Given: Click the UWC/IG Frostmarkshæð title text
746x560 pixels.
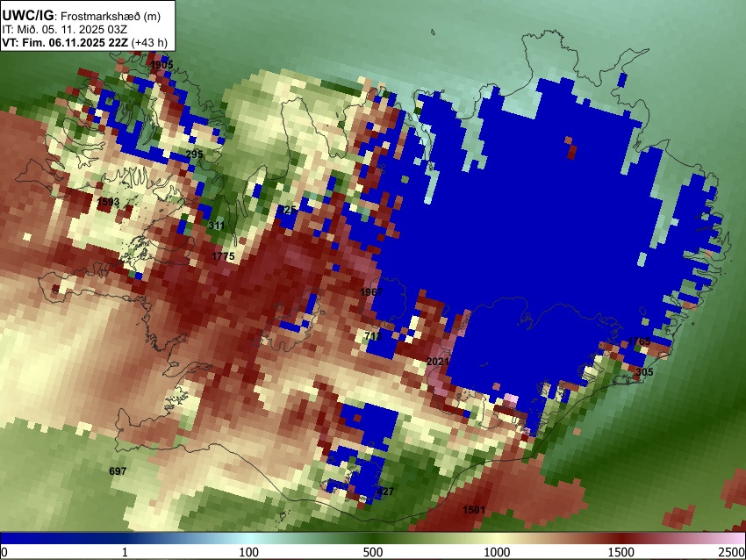Looking at the screenshot, I should click(x=82, y=16).
